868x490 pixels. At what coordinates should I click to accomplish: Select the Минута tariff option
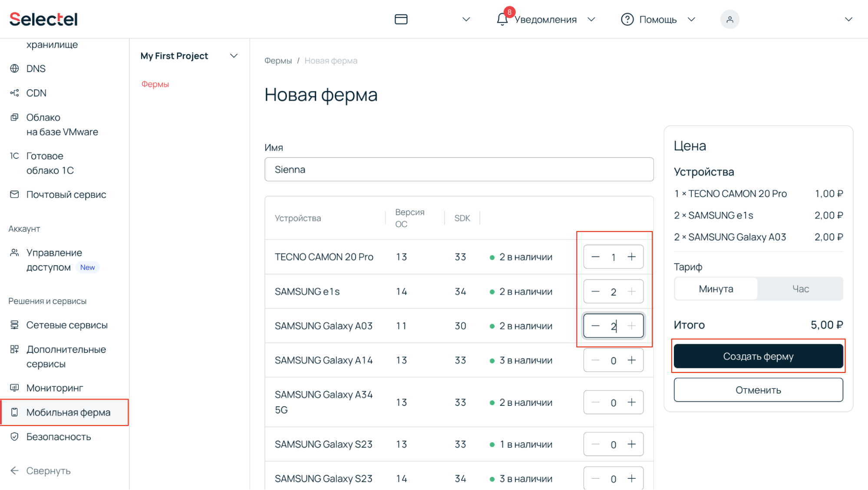coord(716,289)
